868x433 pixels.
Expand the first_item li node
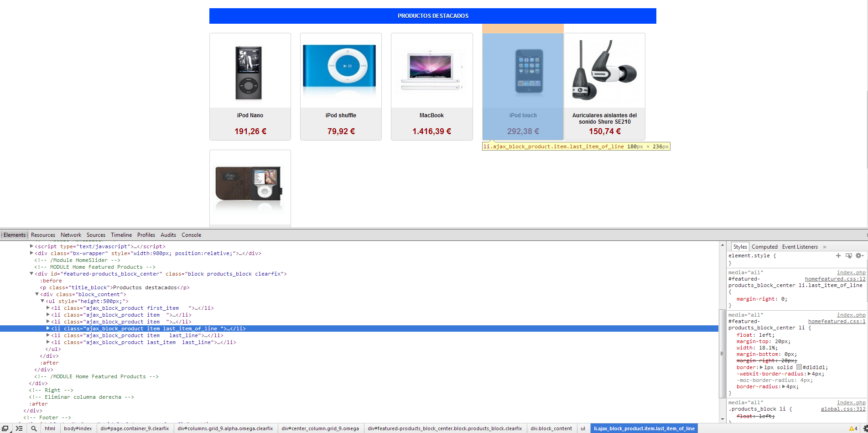(48, 308)
